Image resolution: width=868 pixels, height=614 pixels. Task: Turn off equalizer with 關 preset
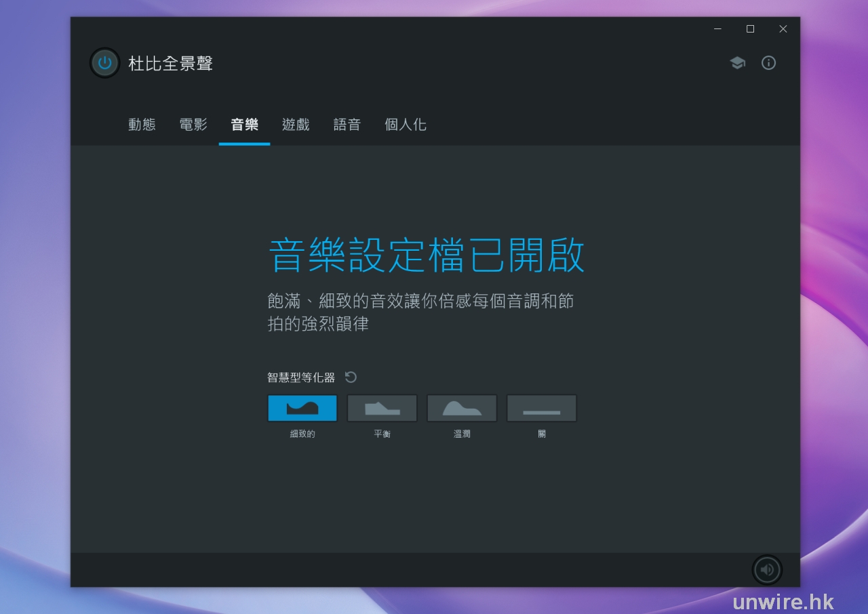[x=541, y=409]
